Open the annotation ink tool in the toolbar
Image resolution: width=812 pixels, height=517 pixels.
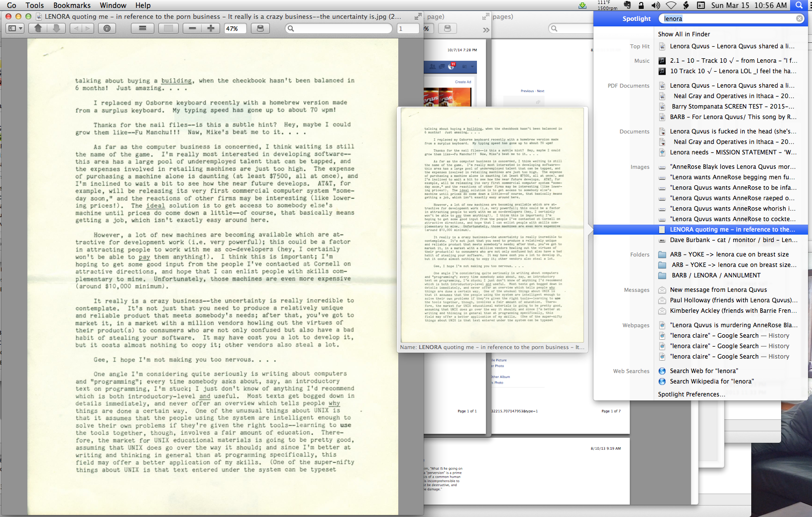point(259,28)
